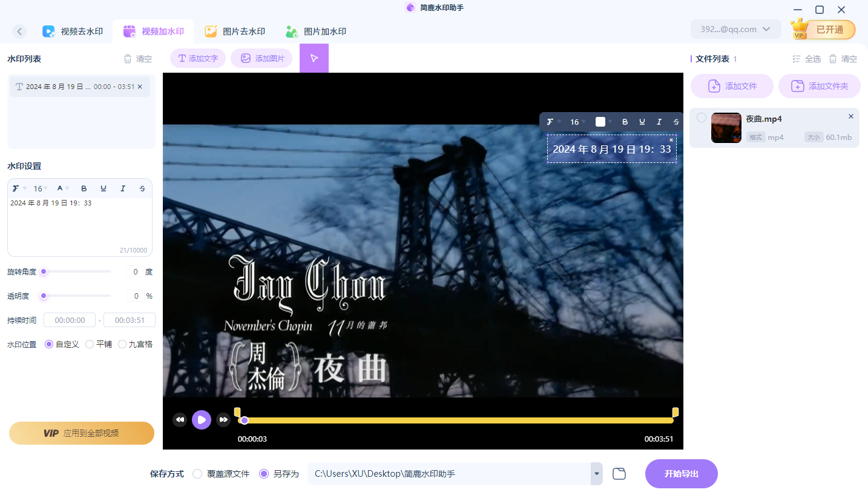The image size is (868, 498).
Task: Open the save path dropdown arrow
Action: (x=596, y=473)
